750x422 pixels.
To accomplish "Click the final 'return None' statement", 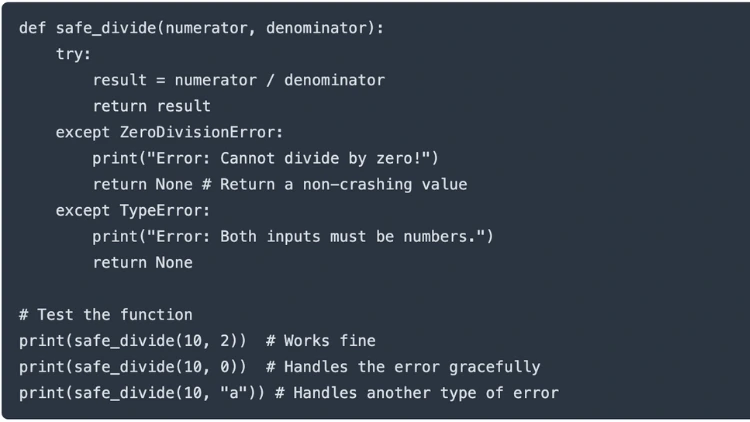I will point(143,262).
